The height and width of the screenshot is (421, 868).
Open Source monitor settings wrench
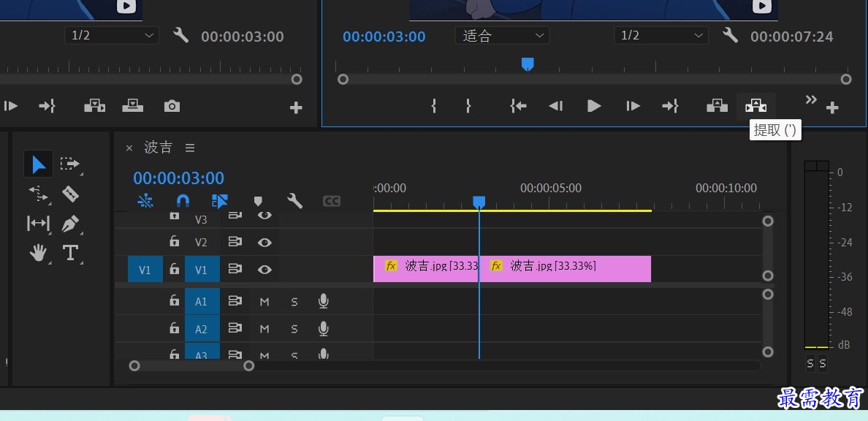coord(181,36)
